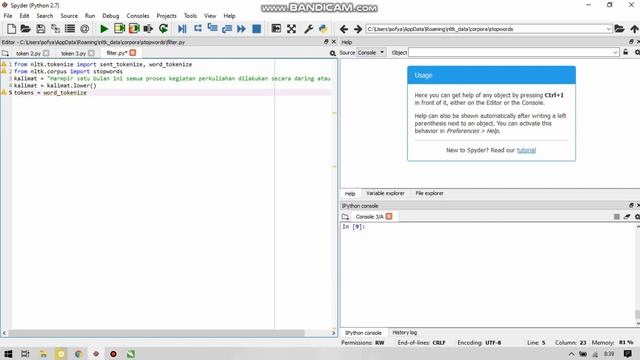Open the Edit menu
The height and width of the screenshot is (360, 640).
[x=24, y=16]
